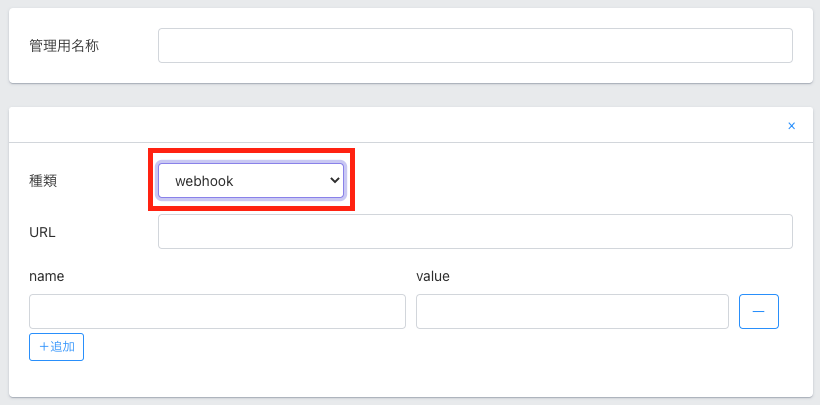
Task: Click the webhook text in the select box
Action: 204,181
